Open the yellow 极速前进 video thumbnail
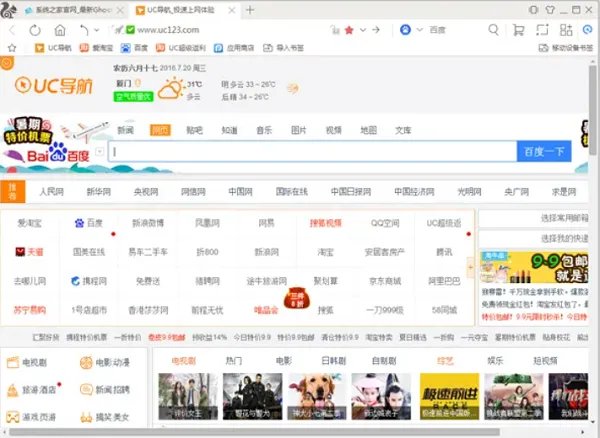The height and width of the screenshot is (438, 600). tap(449, 396)
